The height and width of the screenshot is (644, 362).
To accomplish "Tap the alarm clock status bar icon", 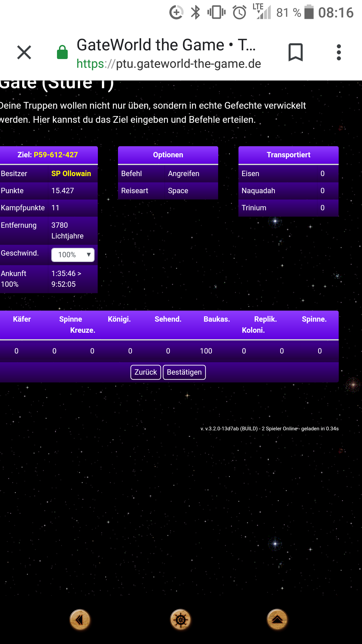I will coord(240,13).
